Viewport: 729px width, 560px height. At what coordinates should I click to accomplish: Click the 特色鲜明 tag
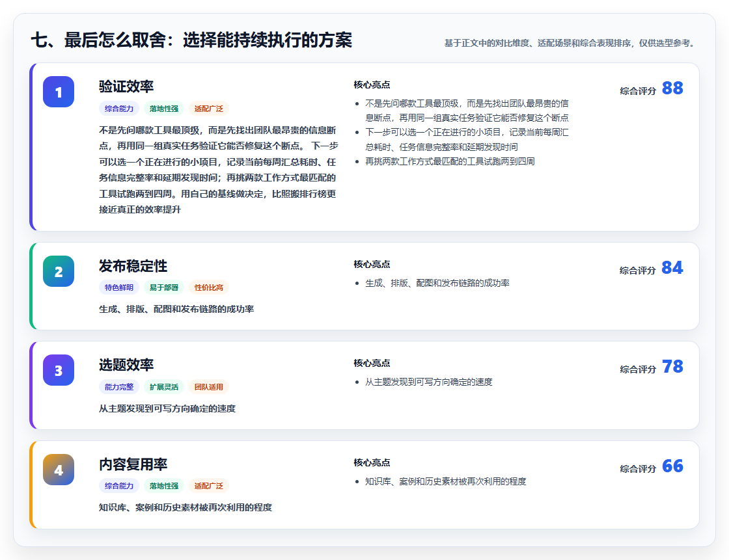point(119,287)
